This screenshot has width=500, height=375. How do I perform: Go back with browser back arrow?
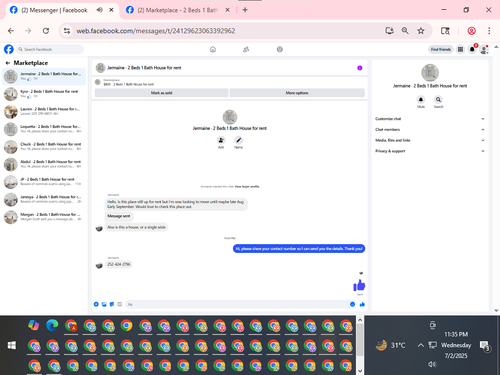(11, 31)
